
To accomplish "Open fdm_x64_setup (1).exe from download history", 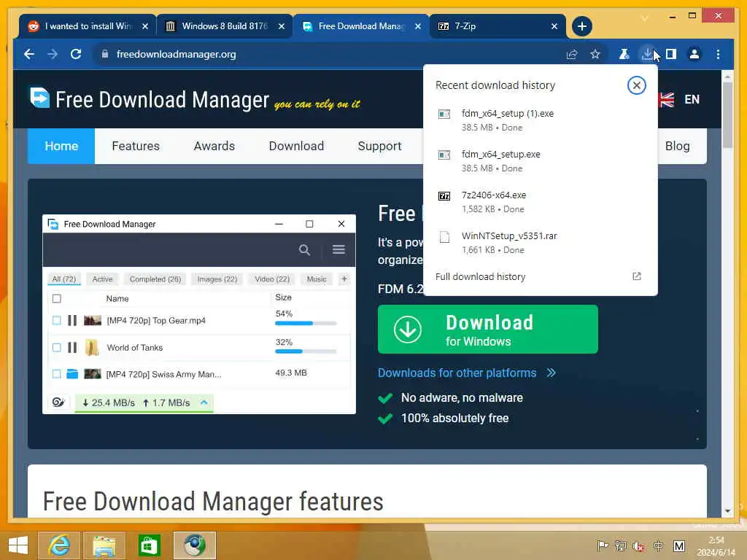I will 541,120.
